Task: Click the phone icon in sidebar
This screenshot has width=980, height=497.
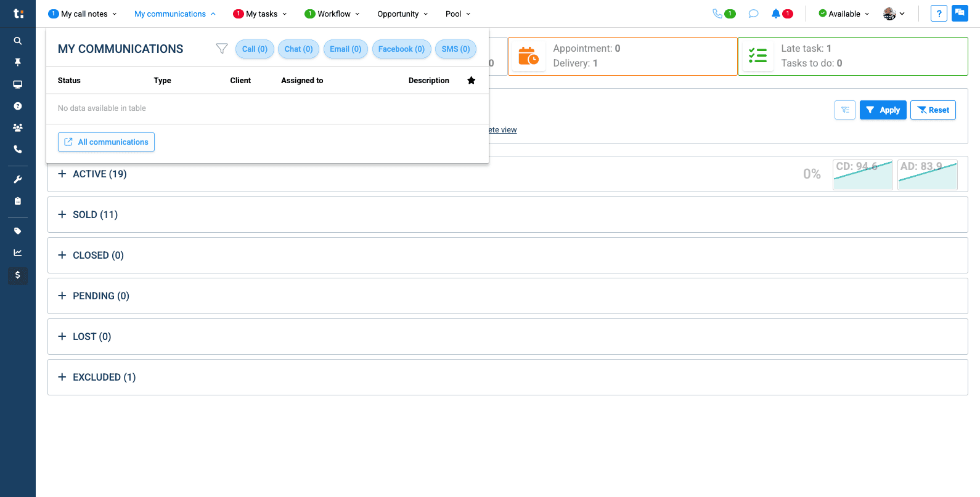Action: [18, 149]
